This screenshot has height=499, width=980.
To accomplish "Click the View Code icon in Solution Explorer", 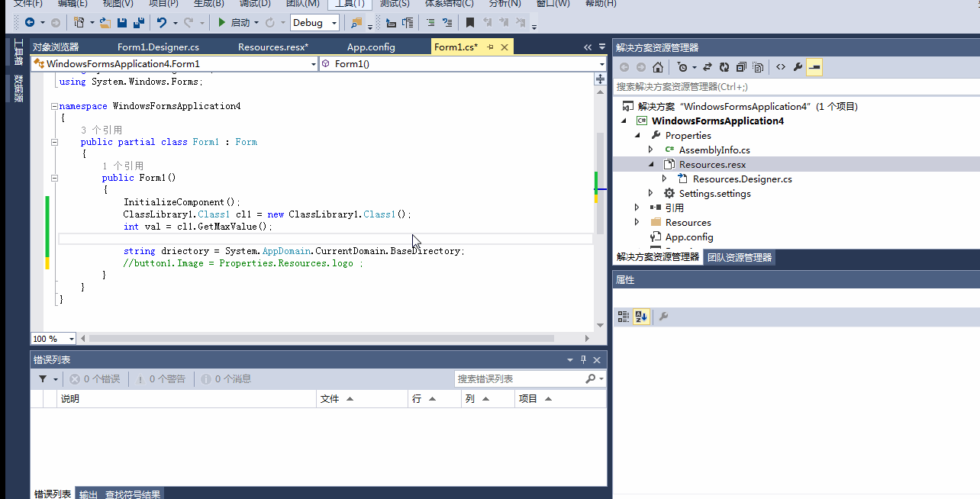I will pos(781,67).
